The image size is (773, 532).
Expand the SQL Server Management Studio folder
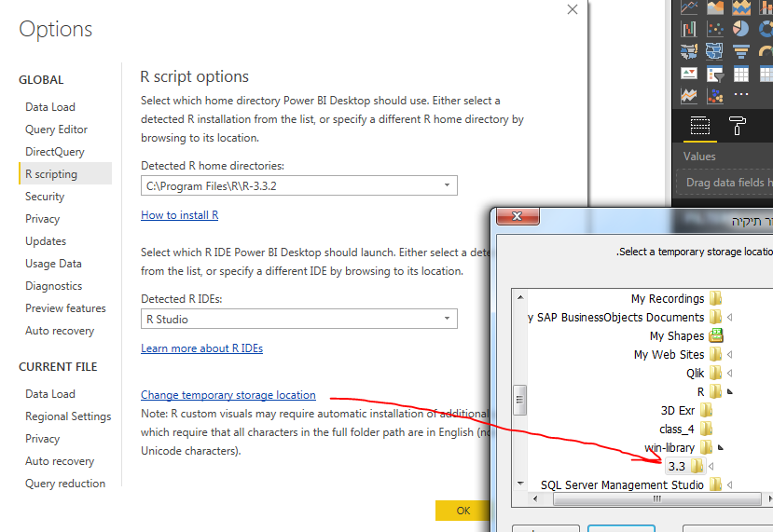[x=729, y=484]
